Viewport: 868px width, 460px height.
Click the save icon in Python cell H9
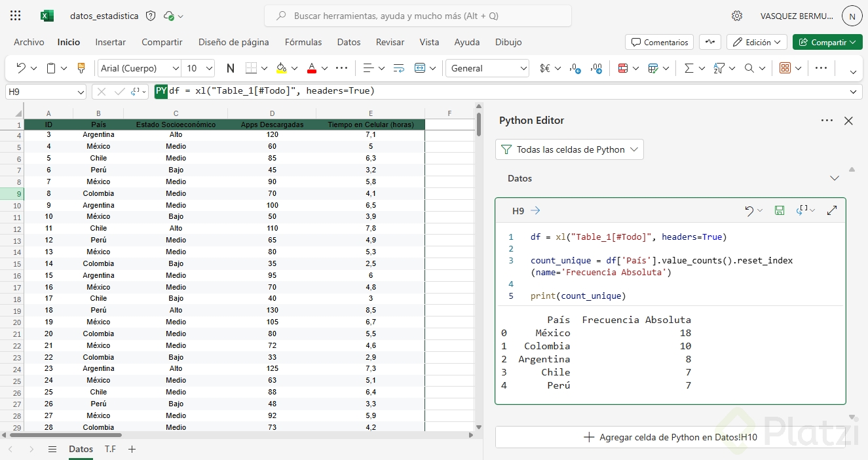(780, 210)
